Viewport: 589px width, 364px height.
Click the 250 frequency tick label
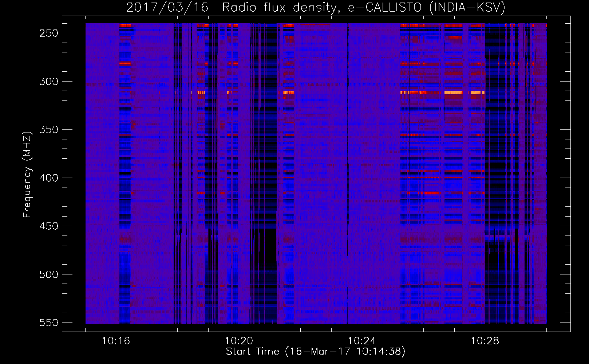49,33
